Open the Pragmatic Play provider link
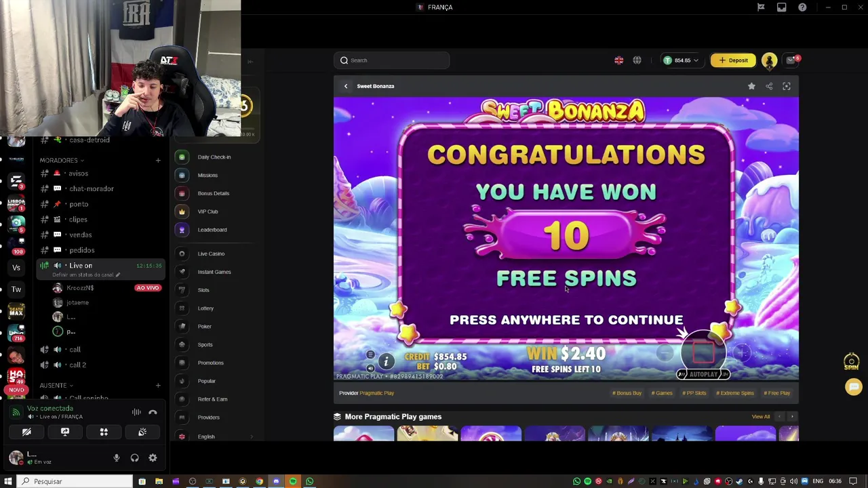 pos(376,393)
